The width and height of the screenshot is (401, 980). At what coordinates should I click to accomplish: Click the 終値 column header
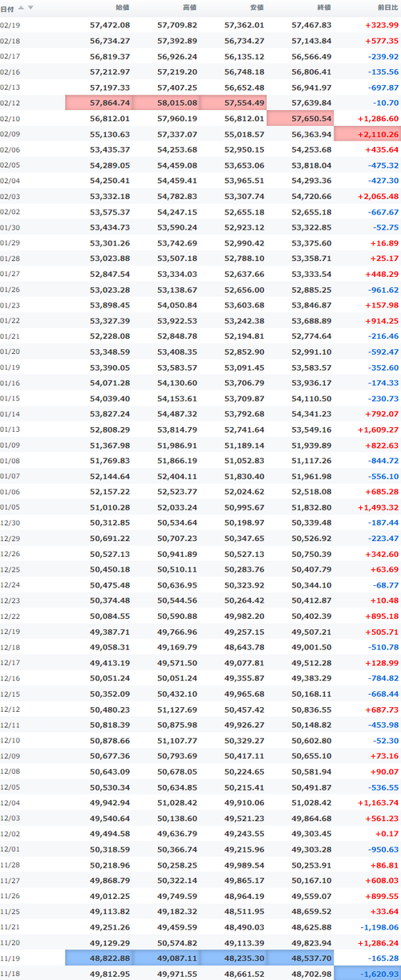point(324,7)
